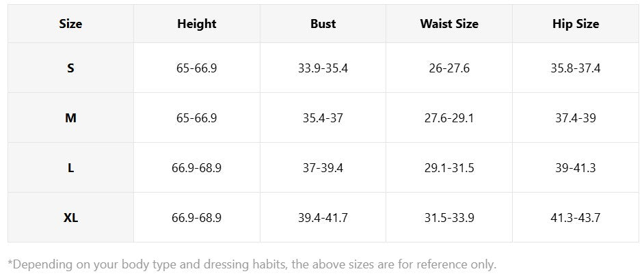
Task: Click the L size row label
Action: point(70,168)
